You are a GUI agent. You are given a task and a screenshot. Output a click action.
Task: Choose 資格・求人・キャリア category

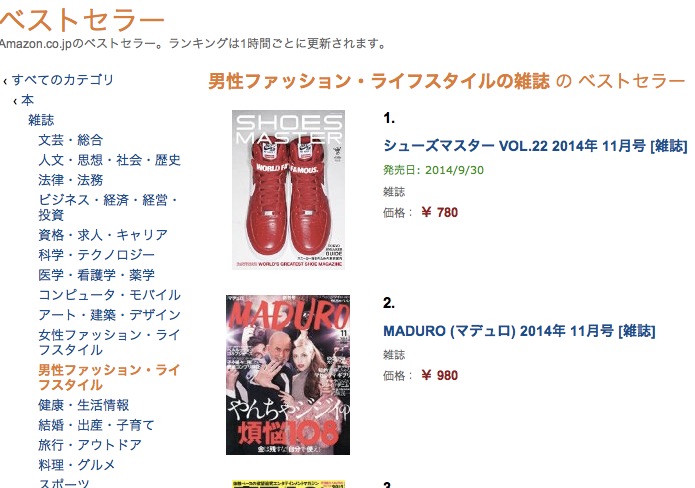tap(103, 235)
